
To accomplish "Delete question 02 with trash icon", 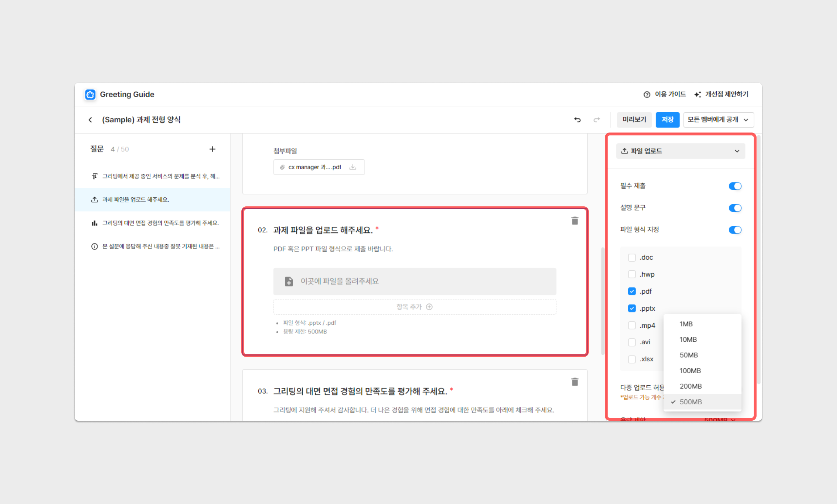I will tap(575, 221).
